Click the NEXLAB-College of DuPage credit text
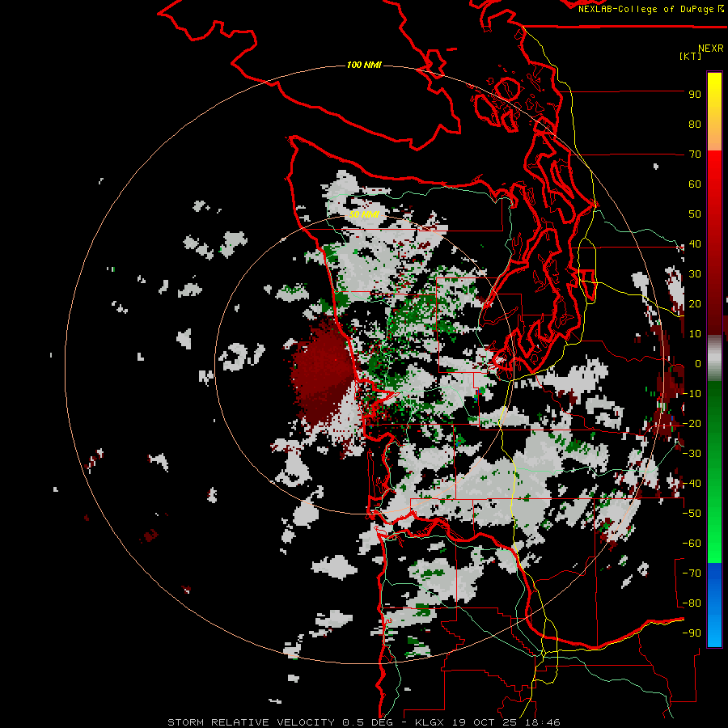Viewport: 728px width, 728px height. point(651,9)
